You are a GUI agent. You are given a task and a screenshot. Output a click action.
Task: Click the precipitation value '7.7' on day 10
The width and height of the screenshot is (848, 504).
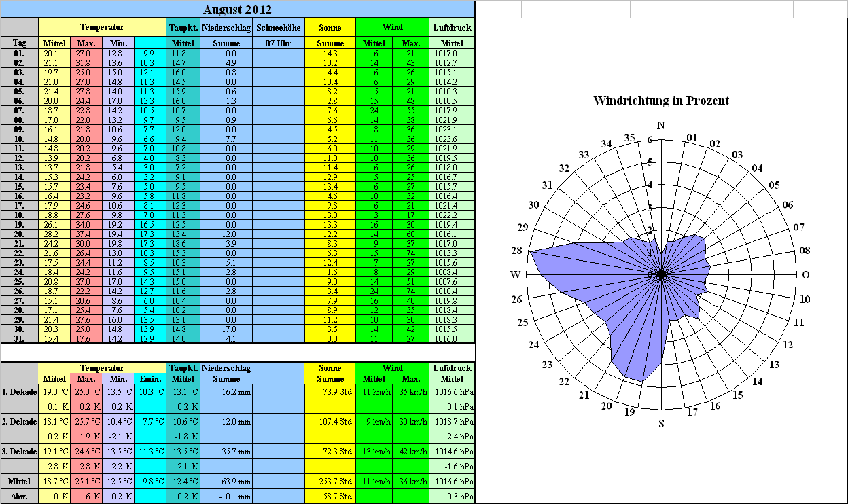pyautogui.click(x=226, y=139)
